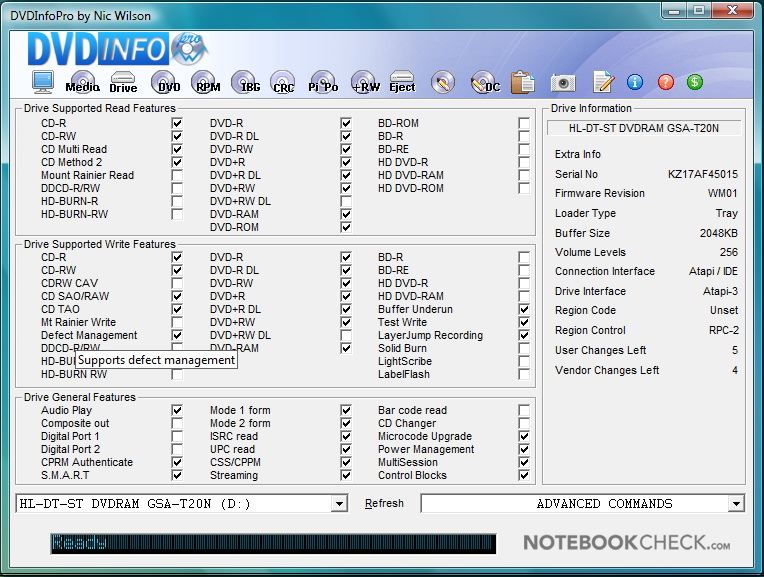764x577 pixels.
Task: Click the Refresh button
Action: click(384, 503)
